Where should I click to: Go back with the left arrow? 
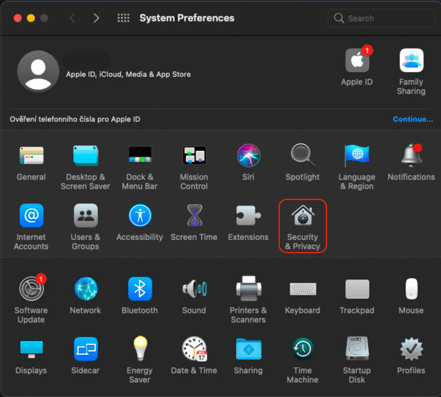(72, 18)
